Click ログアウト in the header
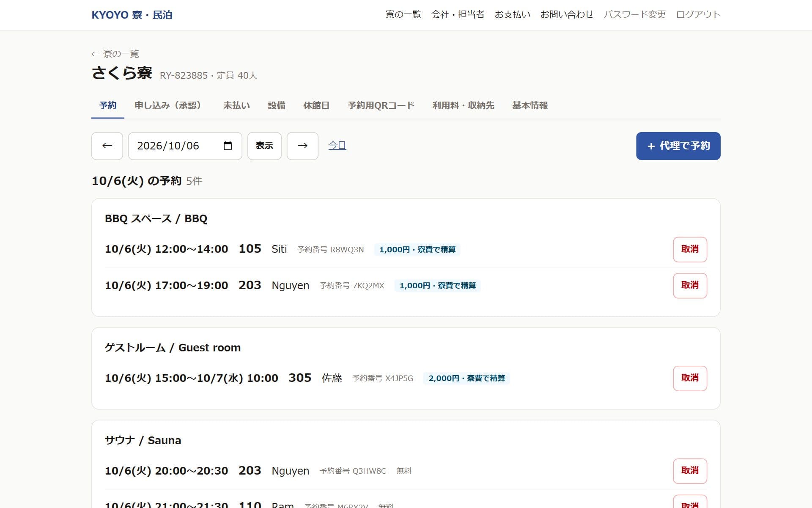 tap(698, 15)
